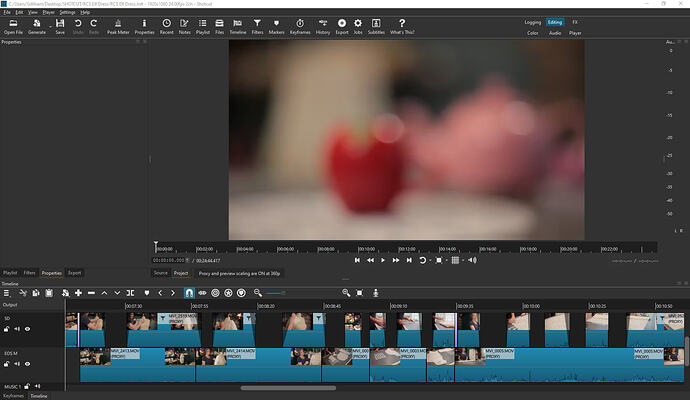This screenshot has height=400, width=690.
Task: Switch to the Filters tab in the bottom-left dock
Action: 29,273
